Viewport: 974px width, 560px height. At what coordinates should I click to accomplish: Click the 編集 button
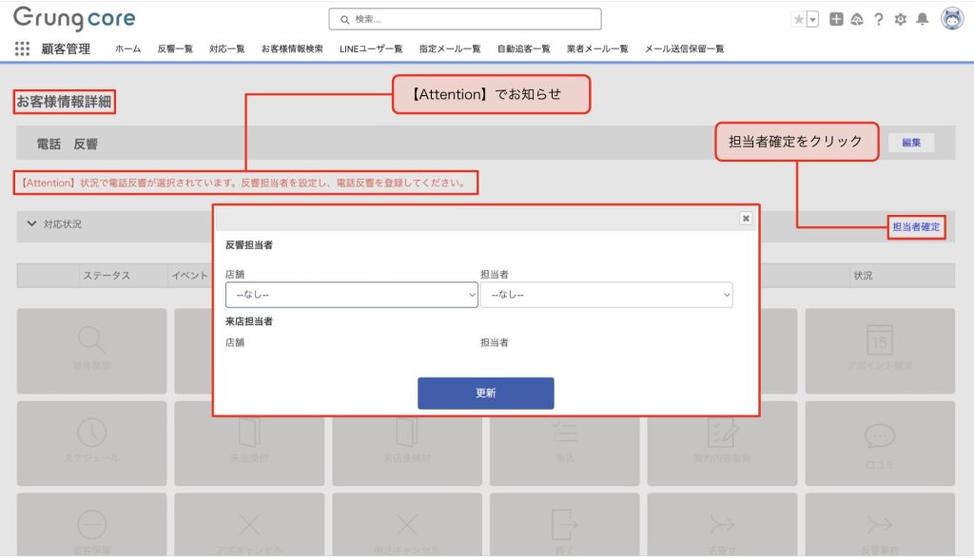click(910, 143)
